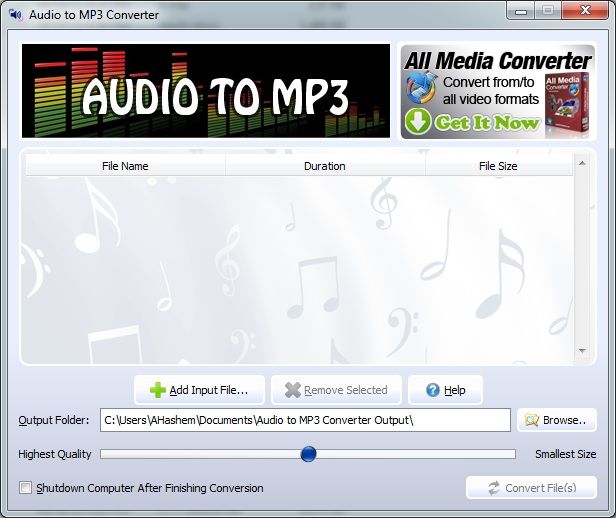
Task: Click the blue quality slider handle
Action: pyautogui.click(x=308, y=454)
